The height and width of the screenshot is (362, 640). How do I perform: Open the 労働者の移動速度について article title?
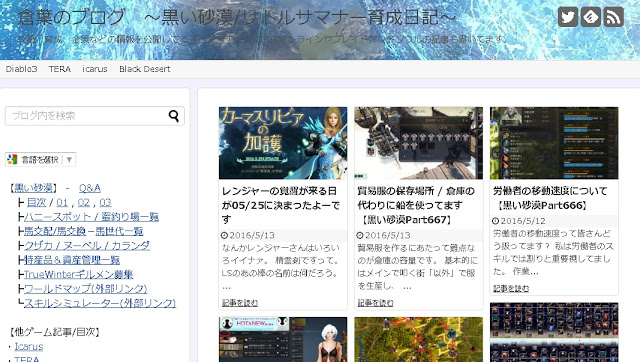click(x=550, y=198)
